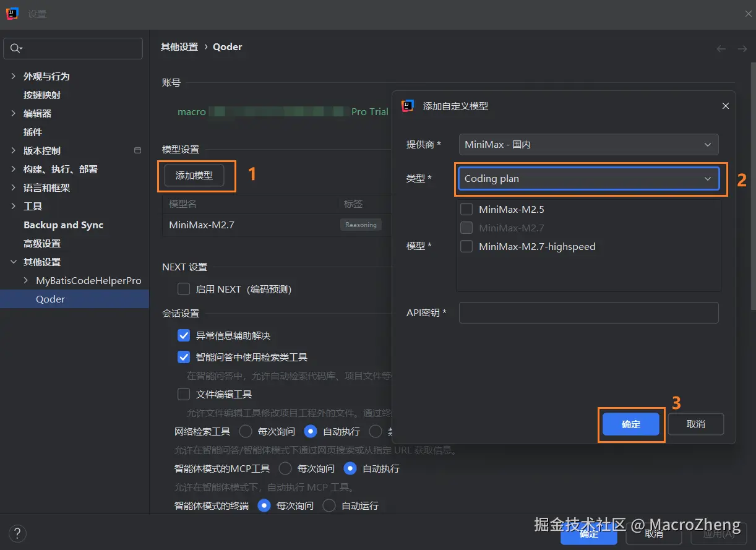Click the settings search field
Screen dimensions: 756x550
[x=73, y=48]
